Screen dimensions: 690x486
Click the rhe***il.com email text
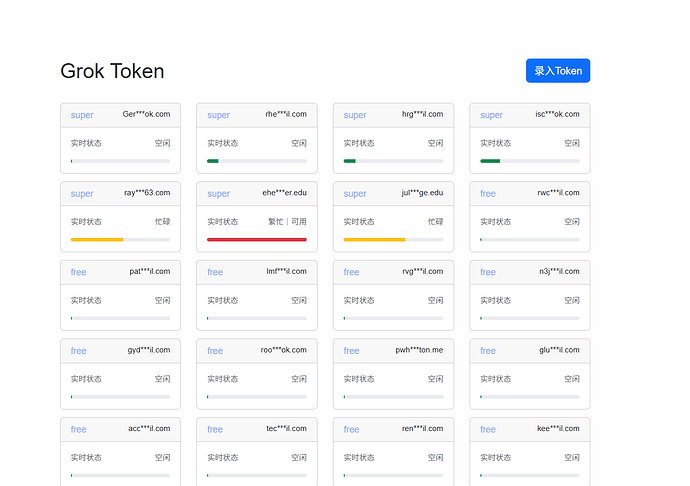[x=286, y=114]
